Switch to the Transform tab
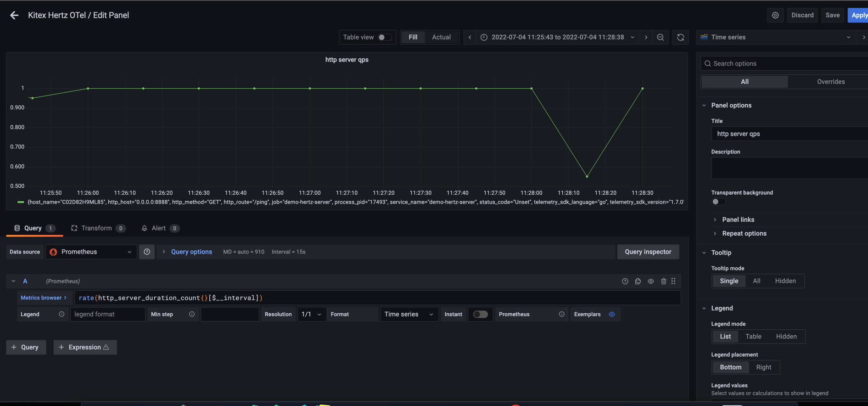The width and height of the screenshot is (868, 406). 98,228
